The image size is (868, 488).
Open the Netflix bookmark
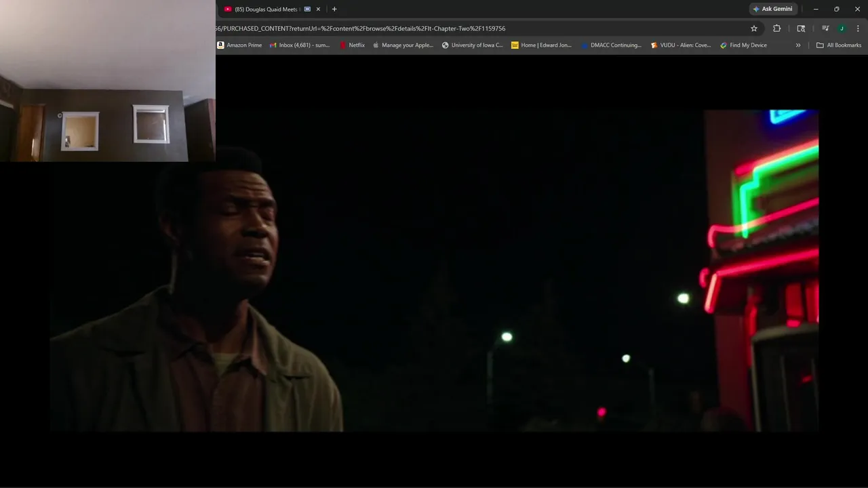(x=352, y=45)
